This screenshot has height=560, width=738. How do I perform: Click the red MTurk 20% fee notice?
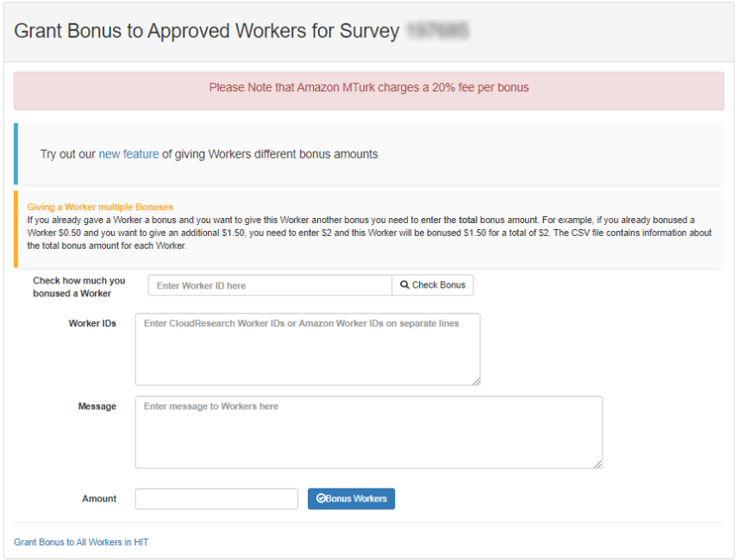[368, 88]
